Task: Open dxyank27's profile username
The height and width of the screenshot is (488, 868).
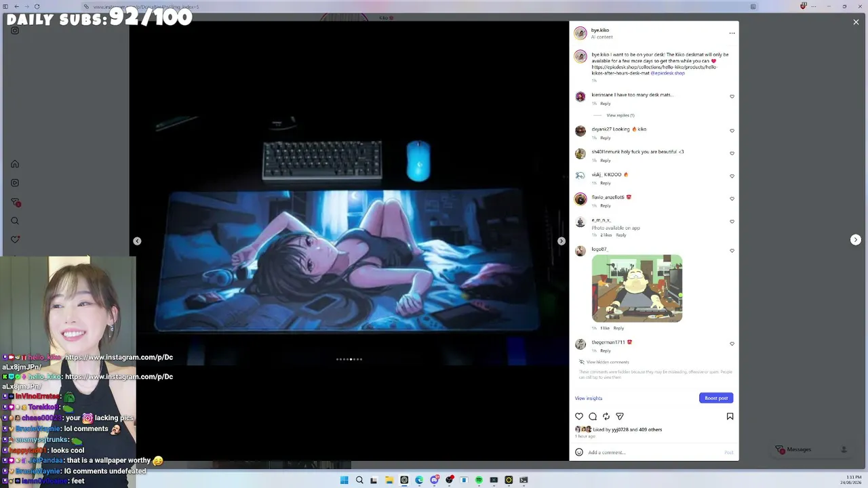Action: click(x=601, y=129)
